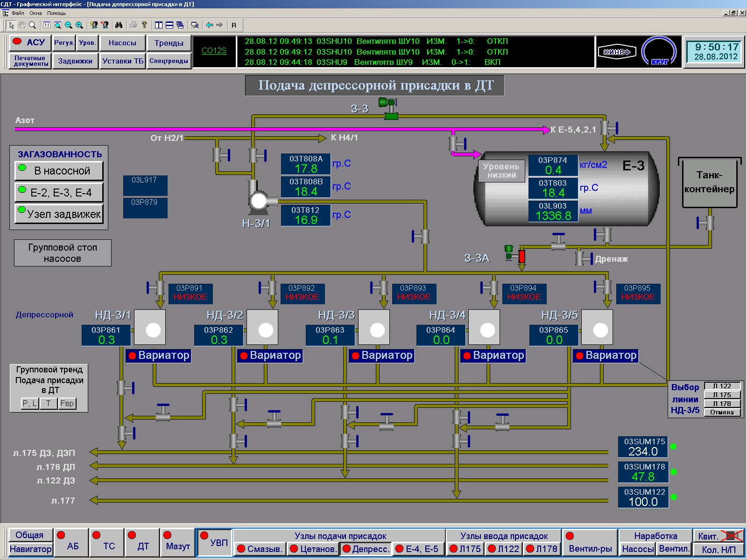Open the Насосы panel from top bar
This screenshot has width=747, height=560.
(122, 43)
